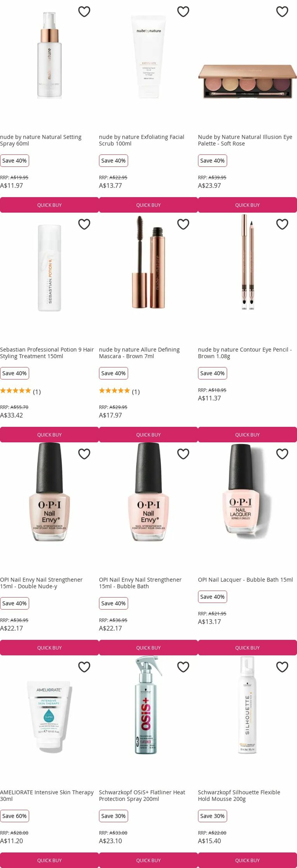Image resolution: width=297 pixels, height=868 pixels.
Task: Add Natural Setting Spray to wishlist
Action: coord(84,12)
